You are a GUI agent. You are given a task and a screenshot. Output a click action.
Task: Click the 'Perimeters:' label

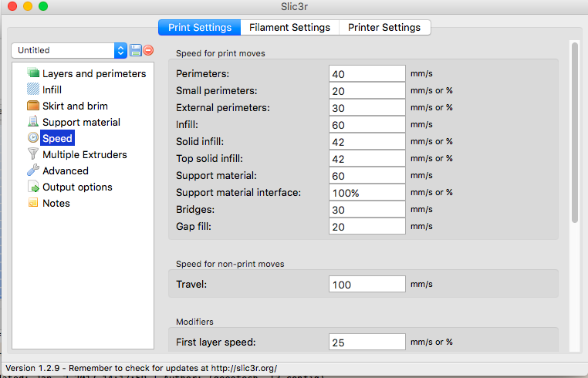coord(202,73)
